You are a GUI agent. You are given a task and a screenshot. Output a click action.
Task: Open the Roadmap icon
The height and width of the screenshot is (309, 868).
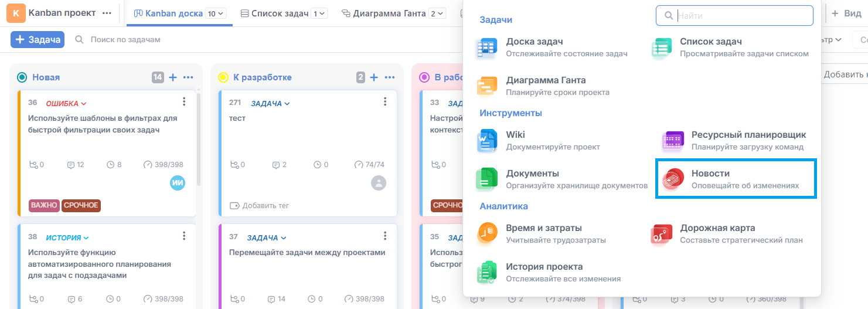coord(662,234)
